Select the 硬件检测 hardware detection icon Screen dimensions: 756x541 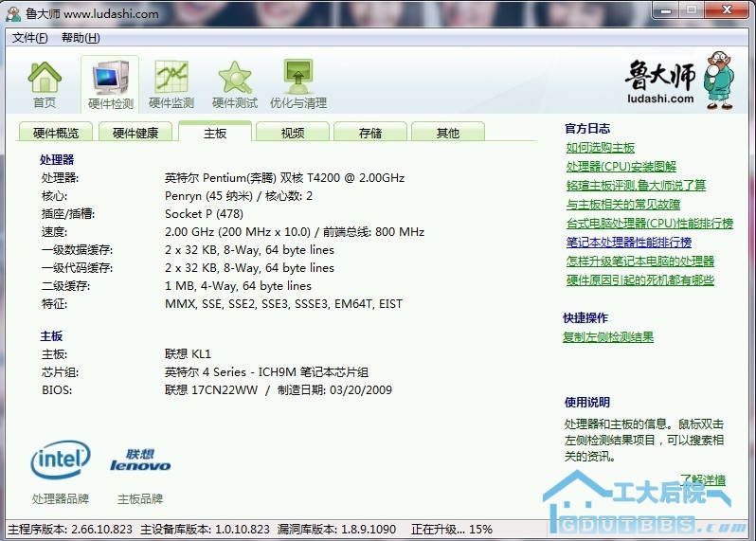tap(110, 84)
